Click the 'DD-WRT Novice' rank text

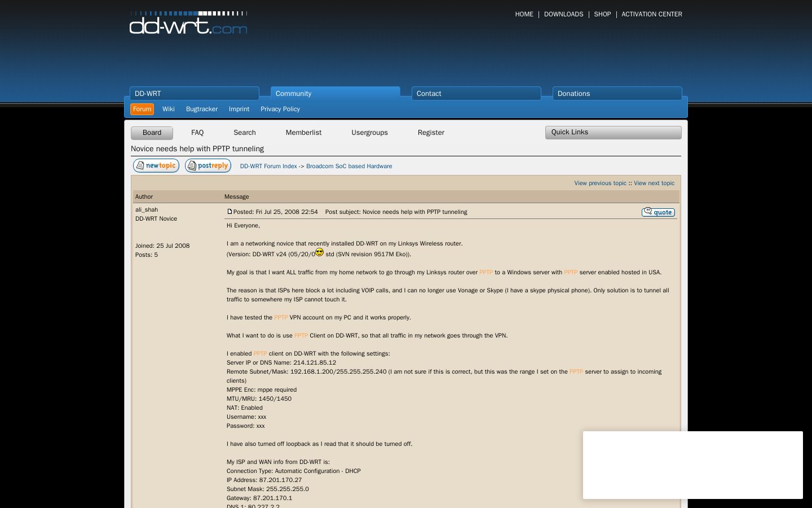click(156, 218)
